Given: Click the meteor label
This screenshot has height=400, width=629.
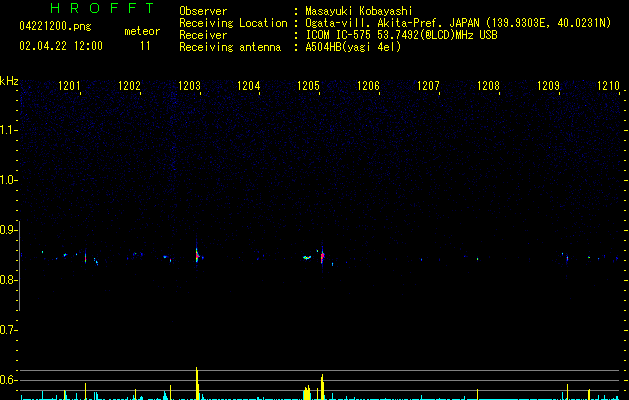Looking at the screenshot, I should pyautogui.click(x=142, y=31).
